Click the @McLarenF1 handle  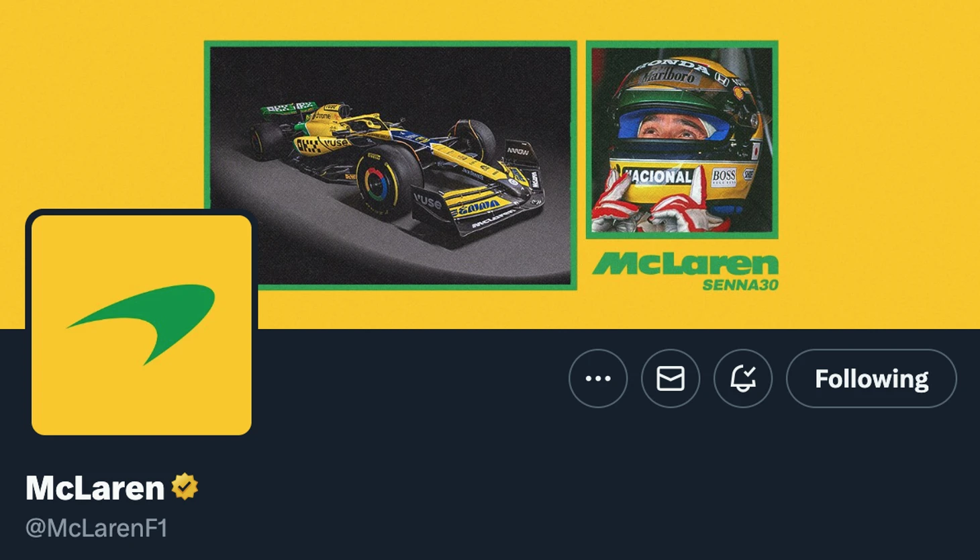(96, 528)
